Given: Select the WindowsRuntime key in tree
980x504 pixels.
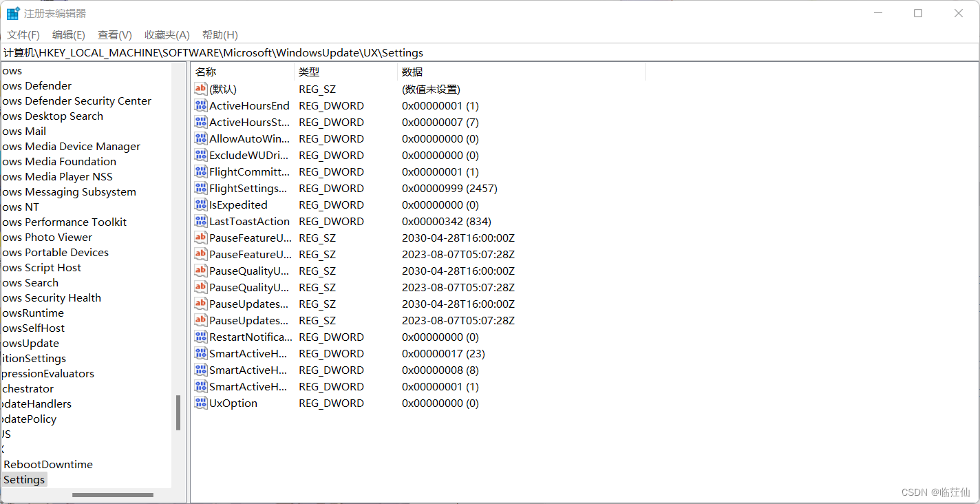Looking at the screenshot, I should tap(32, 313).
